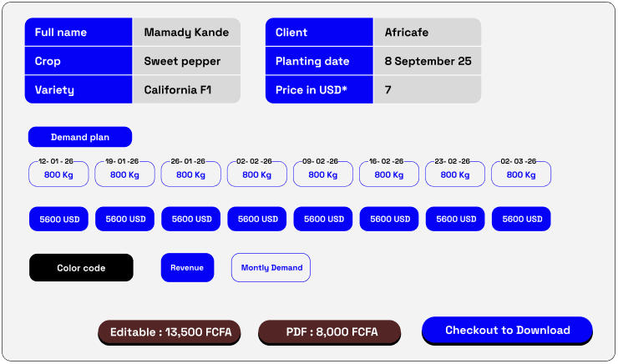Click the Planting date value 8 September 25
Image resolution: width=618 pixels, height=364 pixels.
427,61
